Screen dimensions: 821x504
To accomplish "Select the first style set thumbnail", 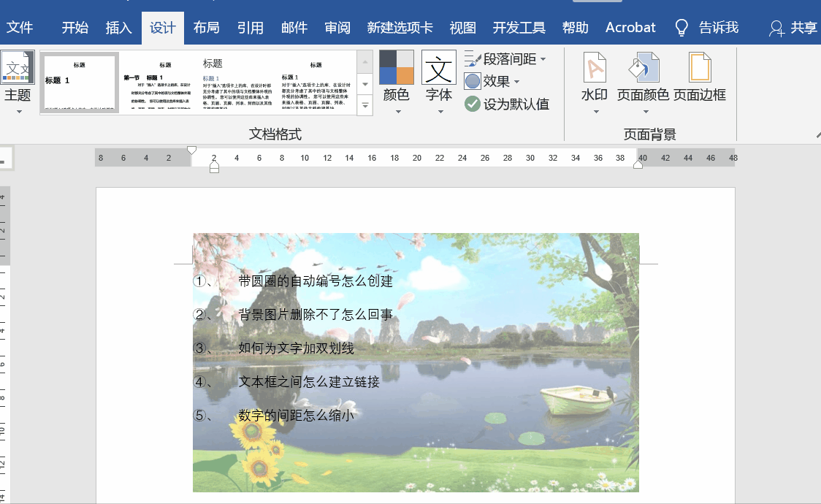I will tap(79, 83).
